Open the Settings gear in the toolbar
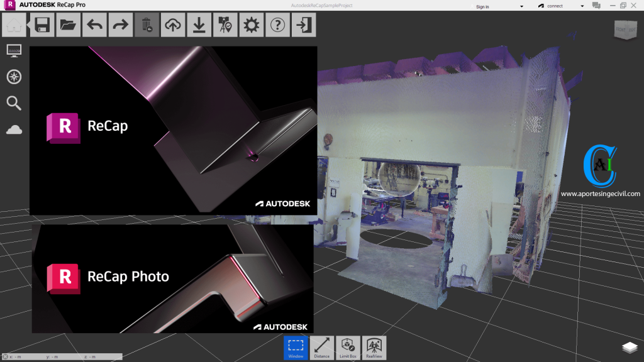The width and height of the screenshot is (644, 362). click(x=251, y=25)
